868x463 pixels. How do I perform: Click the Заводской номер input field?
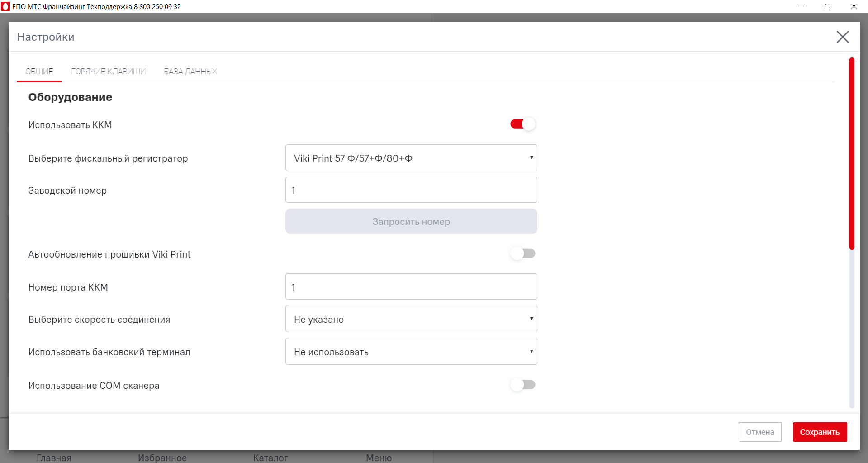point(411,190)
